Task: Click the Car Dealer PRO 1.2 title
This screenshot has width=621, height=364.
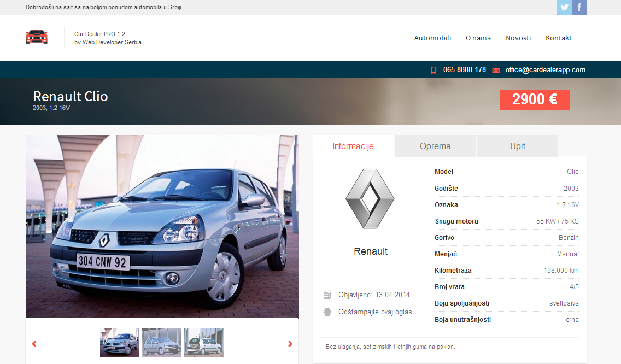Action: click(x=100, y=34)
